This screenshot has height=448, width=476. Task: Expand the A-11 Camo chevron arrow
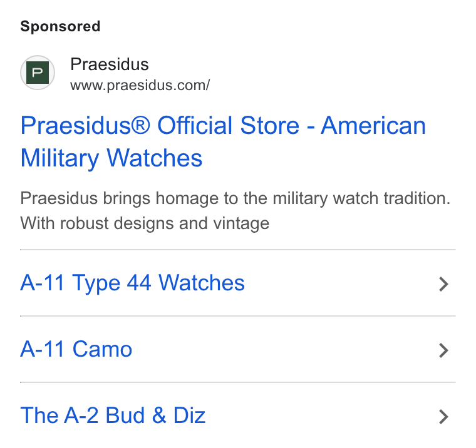(443, 350)
